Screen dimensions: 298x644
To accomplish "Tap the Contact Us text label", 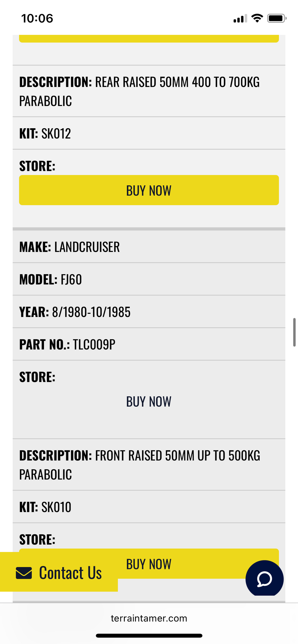I will [x=70, y=573].
